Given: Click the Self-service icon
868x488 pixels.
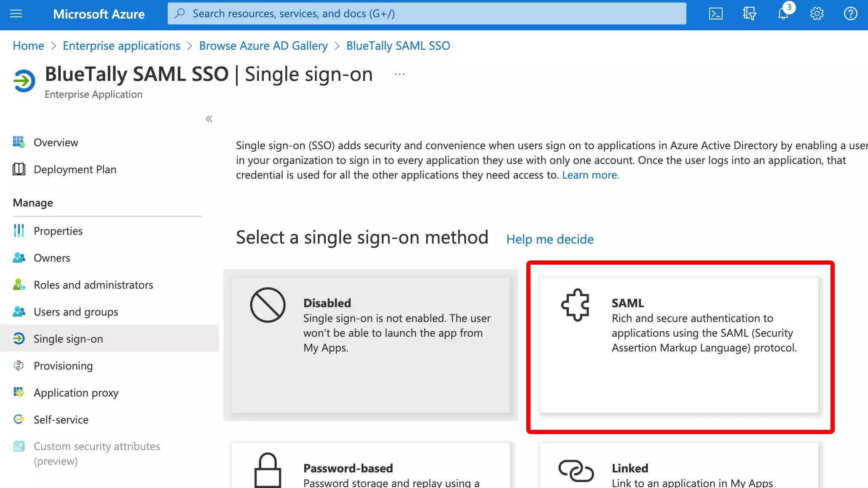Looking at the screenshot, I should (x=19, y=419).
